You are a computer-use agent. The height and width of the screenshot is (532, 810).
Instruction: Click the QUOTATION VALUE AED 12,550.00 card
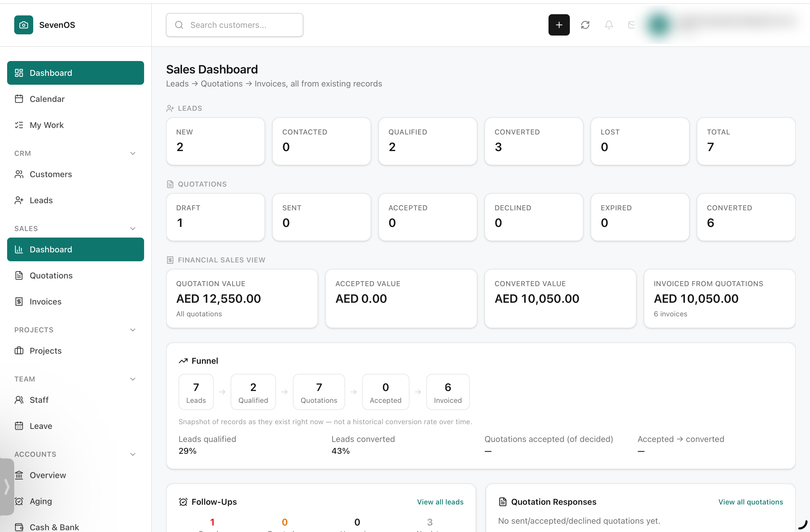point(242,299)
